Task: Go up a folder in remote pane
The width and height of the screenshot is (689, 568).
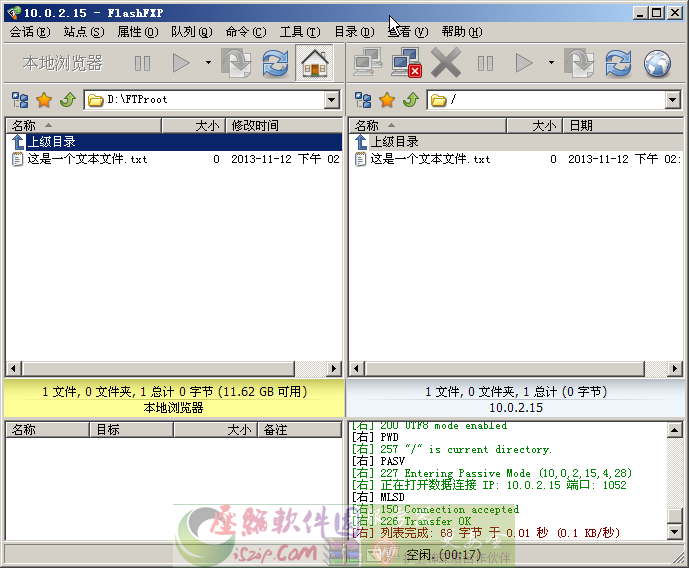Action: [x=411, y=100]
